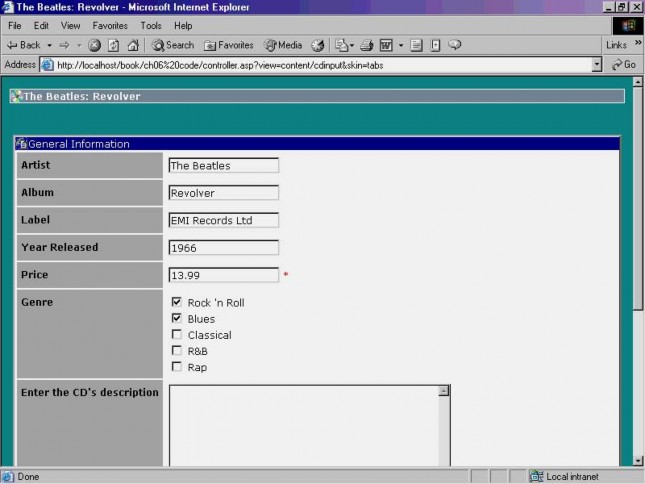Click the Forward arrow button
The width and height of the screenshot is (645, 484).
coord(65,45)
